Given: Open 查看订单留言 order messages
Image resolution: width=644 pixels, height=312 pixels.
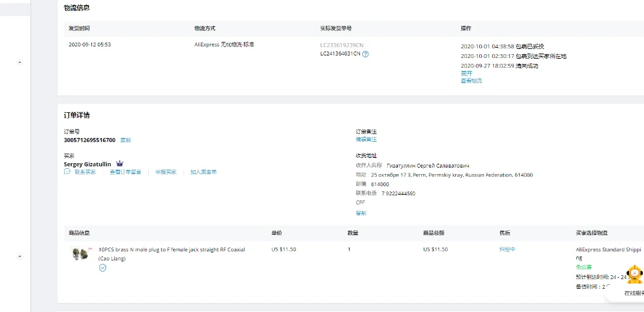Looking at the screenshot, I should click(x=125, y=172).
